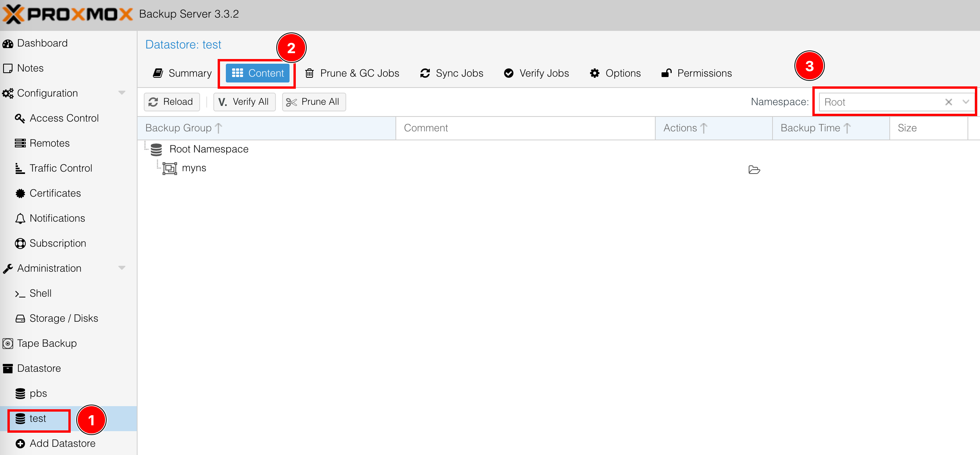Open the Prune & GC Jobs tab

pos(352,73)
